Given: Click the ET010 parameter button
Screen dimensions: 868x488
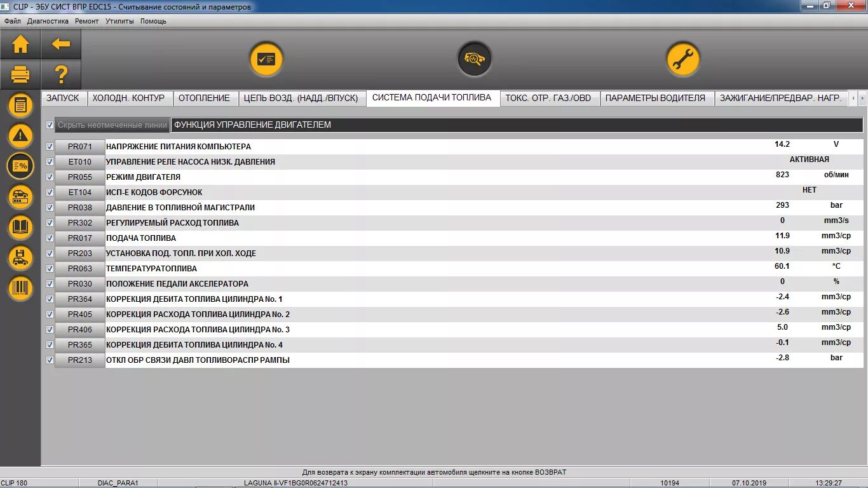Looking at the screenshot, I should [x=80, y=162].
